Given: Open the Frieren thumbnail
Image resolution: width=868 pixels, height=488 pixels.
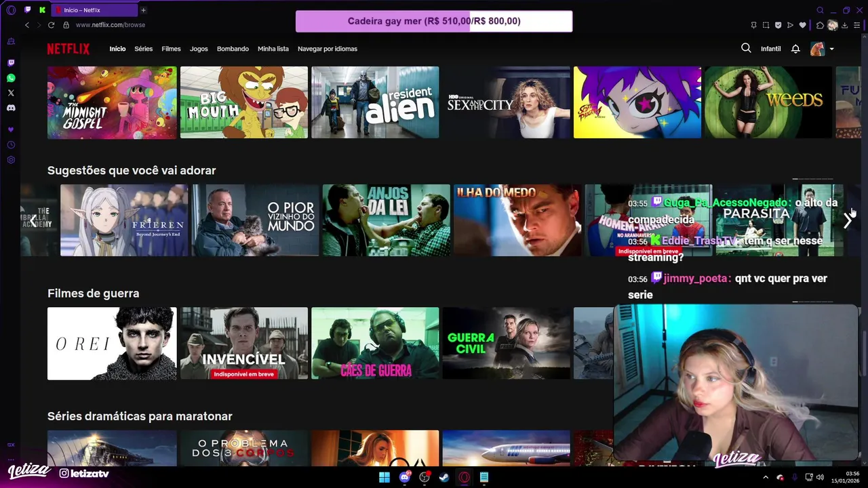Looking at the screenshot, I should pyautogui.click(x=124, y=220).
